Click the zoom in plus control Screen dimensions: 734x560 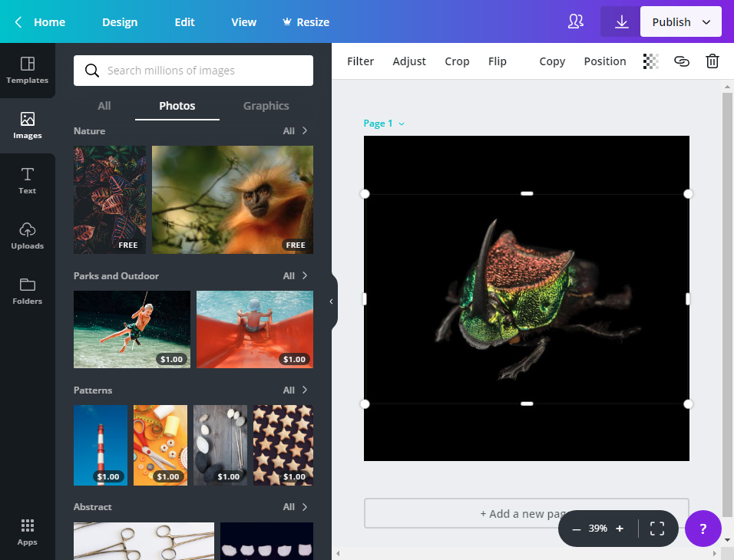[x=620, y=529]
